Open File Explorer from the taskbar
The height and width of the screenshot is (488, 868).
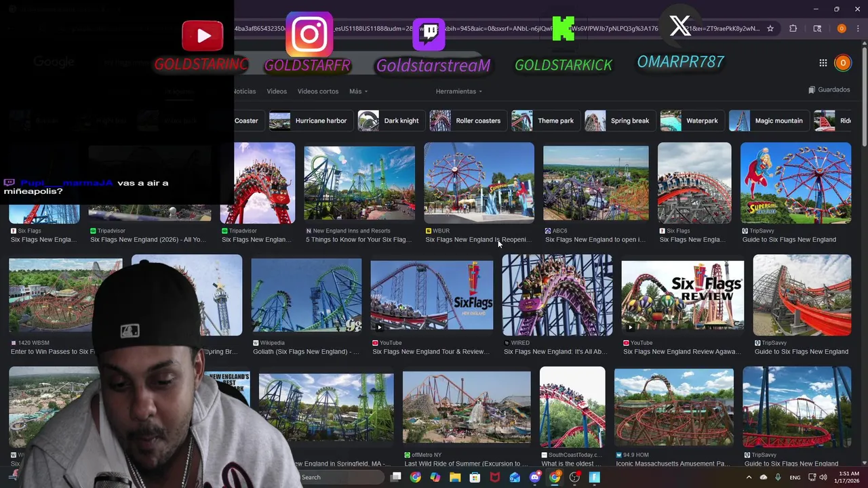coord(455,477)
